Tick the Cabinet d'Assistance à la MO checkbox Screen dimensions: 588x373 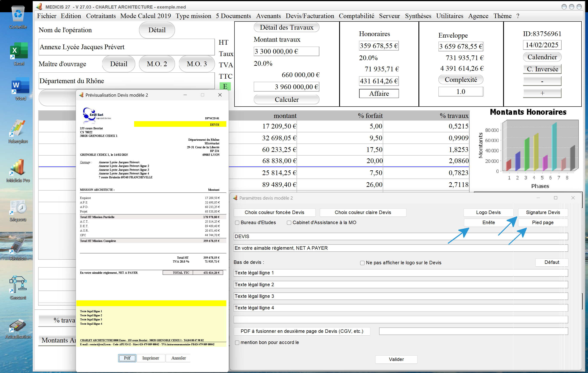click(289, 223)
